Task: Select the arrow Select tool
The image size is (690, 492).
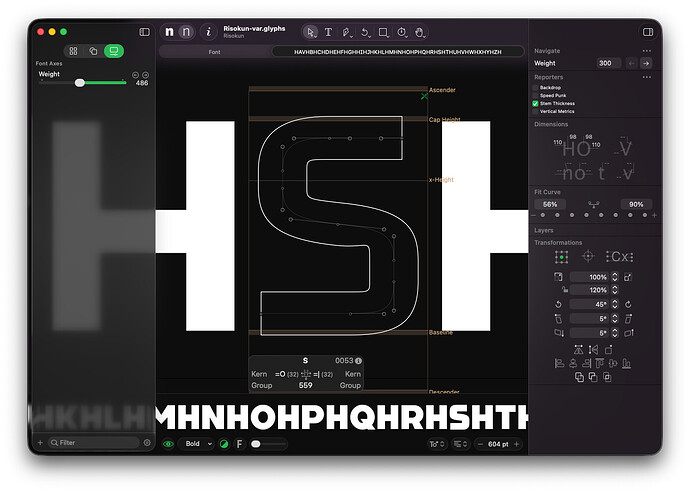Action: [311, 32]
